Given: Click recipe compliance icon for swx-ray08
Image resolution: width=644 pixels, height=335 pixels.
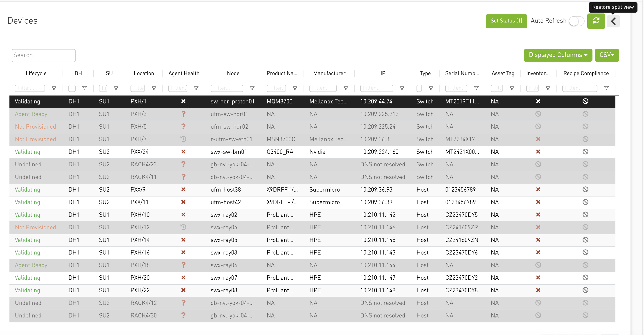Looking at the screenshot, I should [x=585, y=290].
